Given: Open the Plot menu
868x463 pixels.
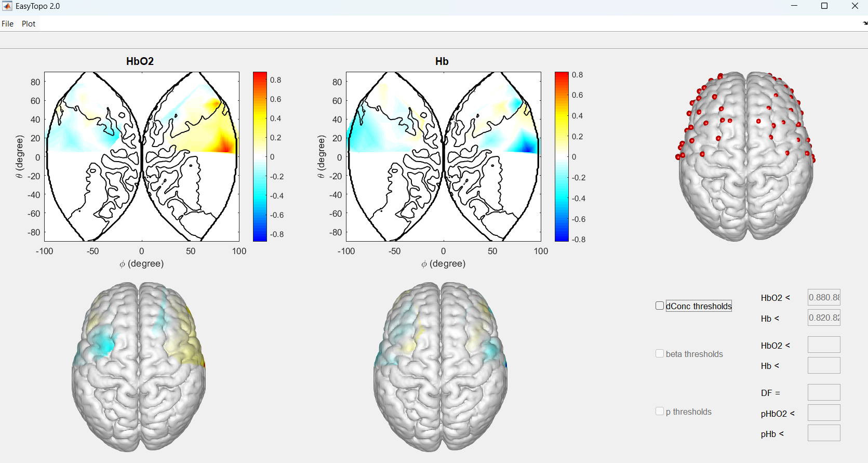Looking at the screenshot, I should click(x=29, y=24).
